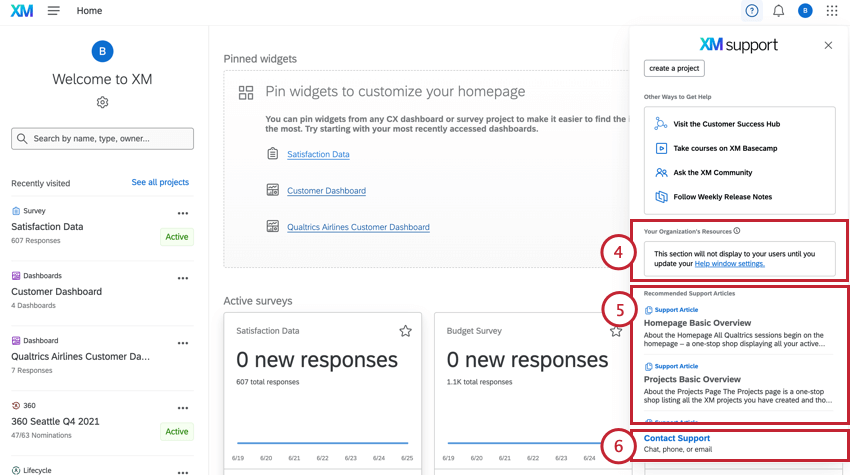Open the hamburger navigation menu
This screenshot has width=850, height=475.
pyautogui.click(x=53, y=10)
